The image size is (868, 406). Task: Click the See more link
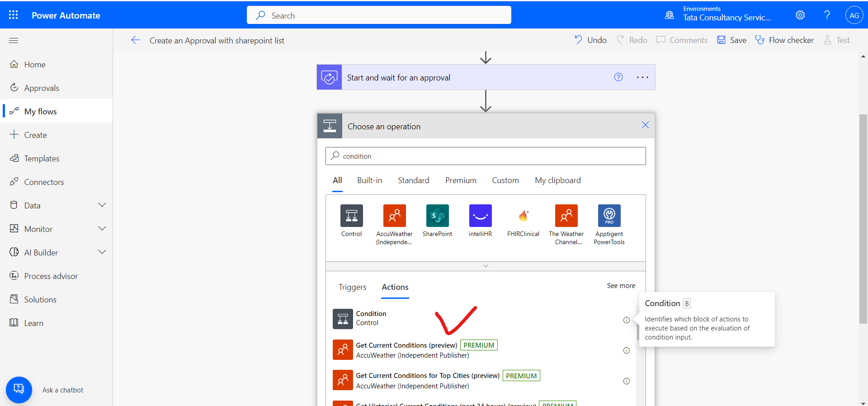tap(621, 286)
